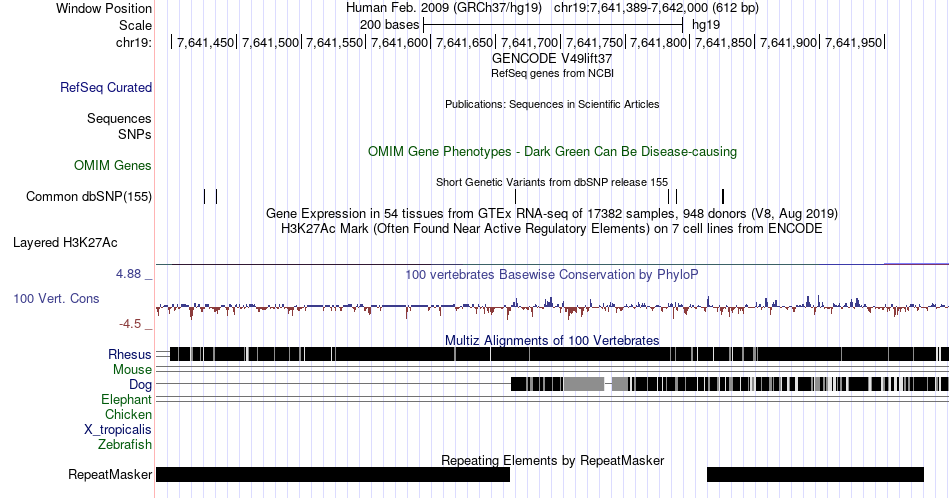Click the SNPs label on the left
The image size is (950, 498).
135,134
